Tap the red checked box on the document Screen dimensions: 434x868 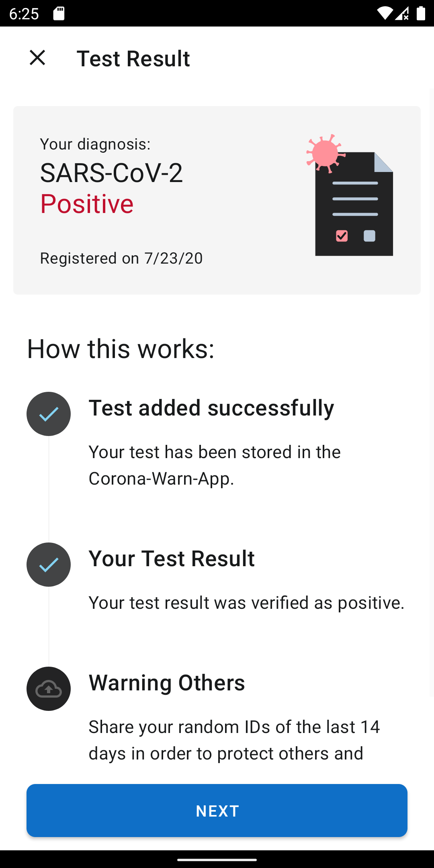click(342, 236)
